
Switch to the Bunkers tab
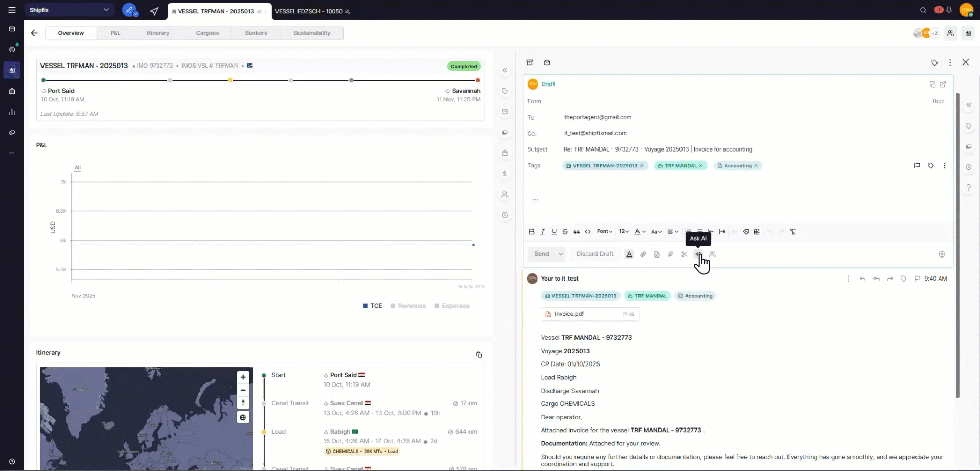click(x=256, y=33)
